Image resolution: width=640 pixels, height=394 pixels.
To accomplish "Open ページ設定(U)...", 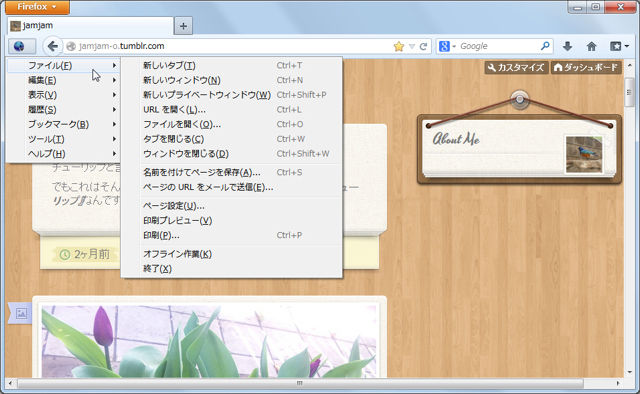I will [231, 206].
